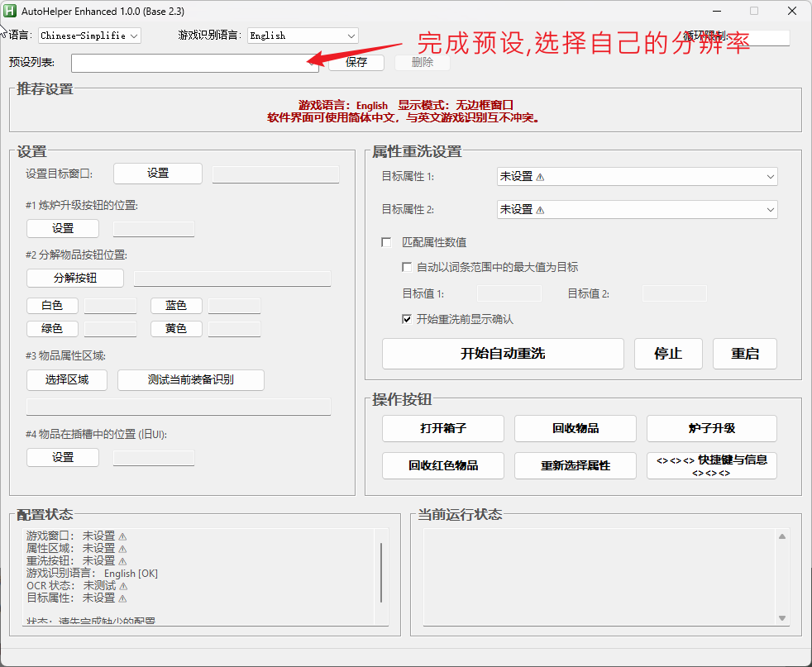Start with the 开始自动重洗 button

point(503,354)
